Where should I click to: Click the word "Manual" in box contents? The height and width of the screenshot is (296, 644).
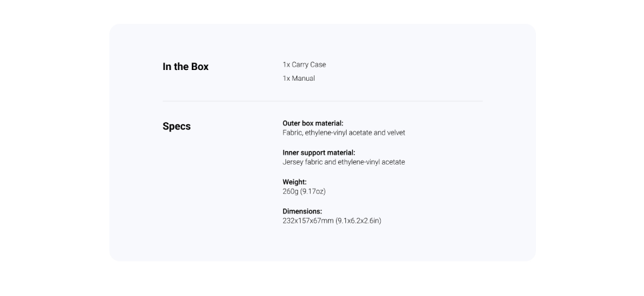(x=303, y=79)
